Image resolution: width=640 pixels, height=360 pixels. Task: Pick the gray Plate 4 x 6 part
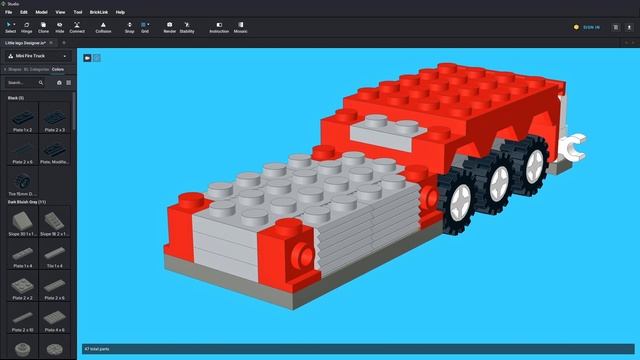tap(54, 318)
